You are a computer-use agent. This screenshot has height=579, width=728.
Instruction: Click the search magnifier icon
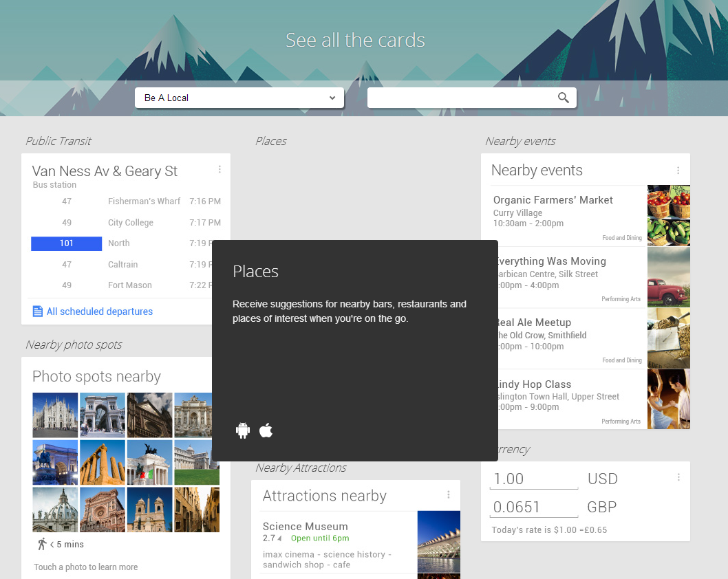pyautogui.click(x=564, y=97)
